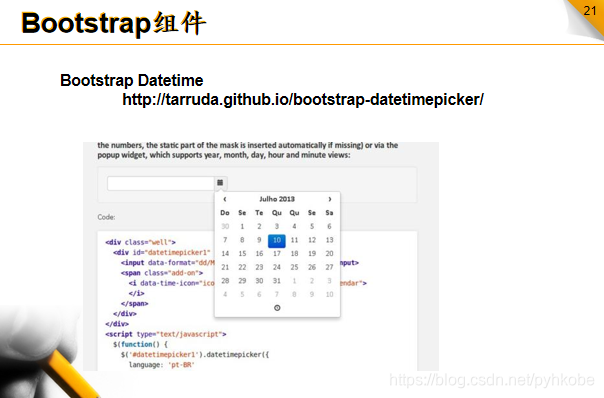Focus the empty datetime input field

coord(161,183)
